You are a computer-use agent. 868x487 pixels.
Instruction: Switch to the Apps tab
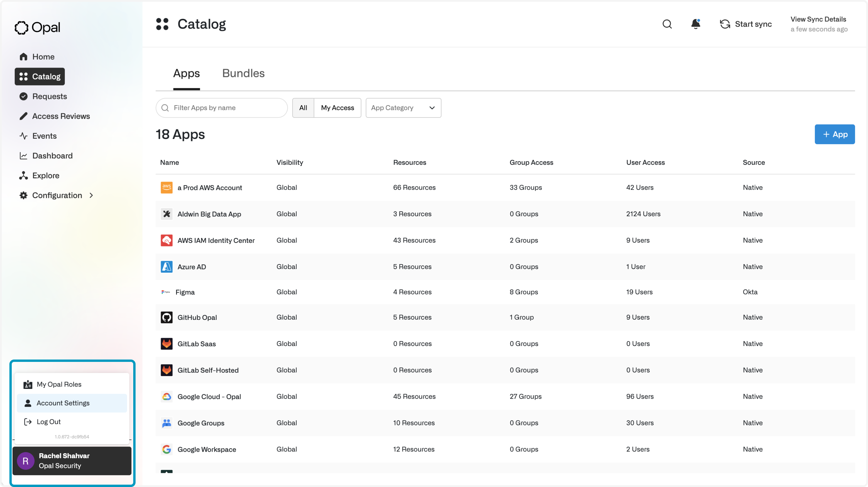pos(186,73)
